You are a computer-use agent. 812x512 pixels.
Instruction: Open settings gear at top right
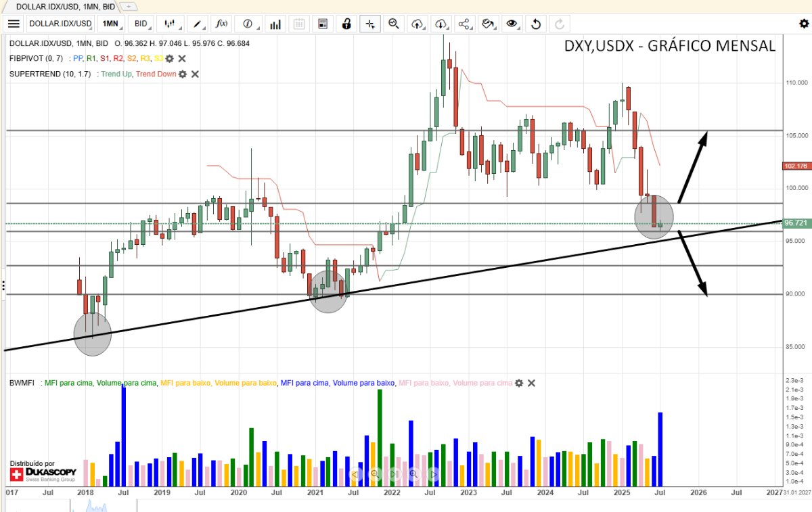(804, 24)
